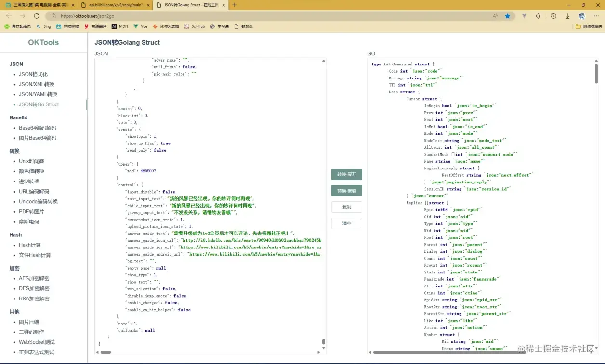This screenshot has width=605, height=364.
Task: Open the Vue devtools extension icon
Action: [x=524, y=16]
